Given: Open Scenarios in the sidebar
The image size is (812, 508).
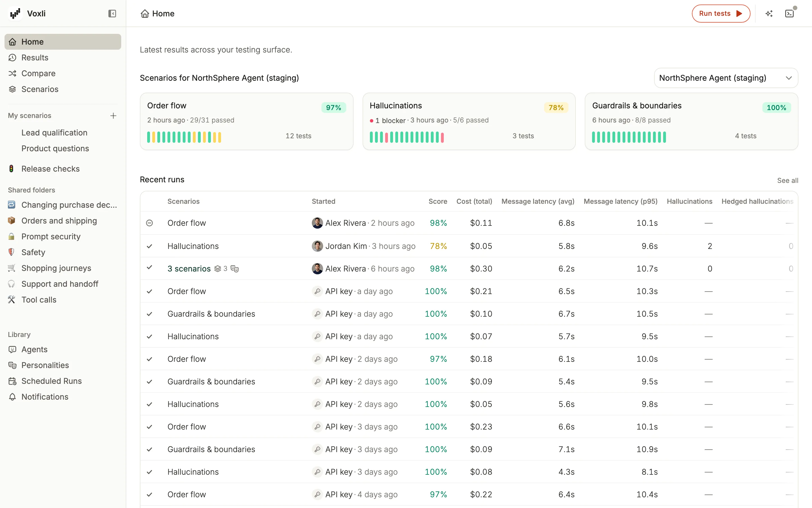Looking at the screenshot, I should 63,89.
